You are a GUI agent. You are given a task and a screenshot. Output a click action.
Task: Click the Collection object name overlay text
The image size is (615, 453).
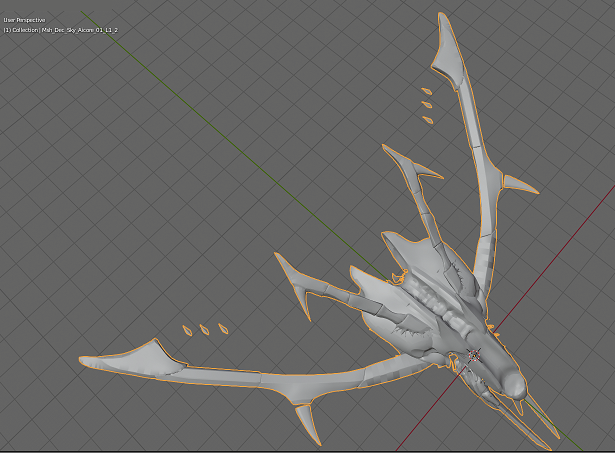pyautogui.click(x=61, y=30)
